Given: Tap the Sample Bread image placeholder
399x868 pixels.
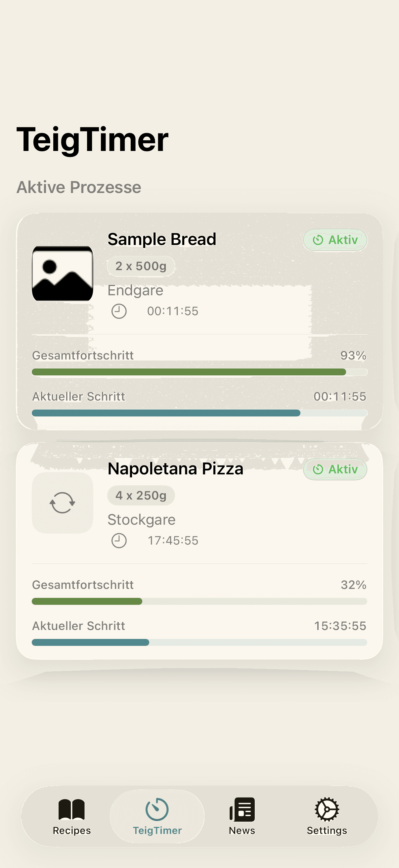Looking at the screenshot, I should 62,273.
